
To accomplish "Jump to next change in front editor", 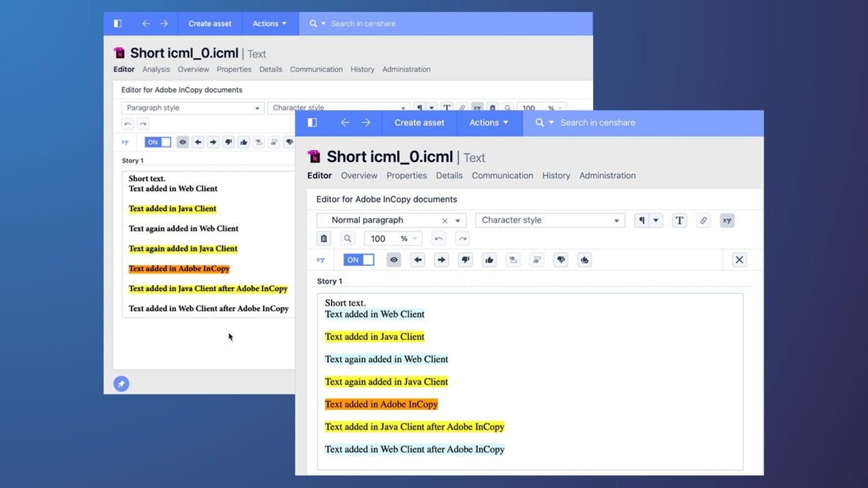I will (441, 259).
